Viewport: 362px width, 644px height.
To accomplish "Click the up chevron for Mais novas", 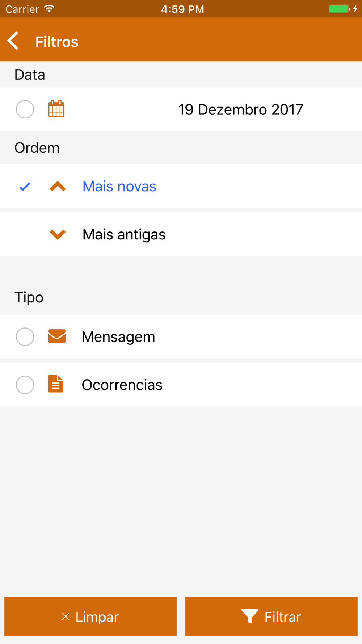I will click(58, 187).
